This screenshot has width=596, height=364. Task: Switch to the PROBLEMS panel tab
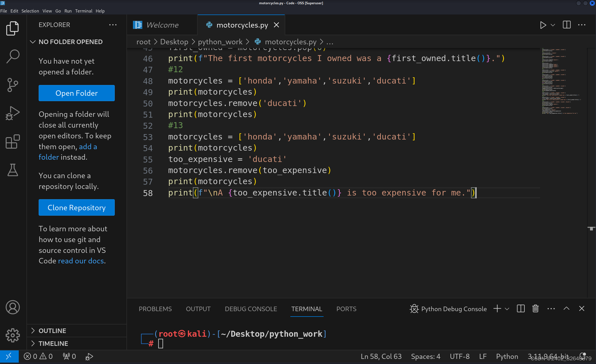tap(155, 309)
